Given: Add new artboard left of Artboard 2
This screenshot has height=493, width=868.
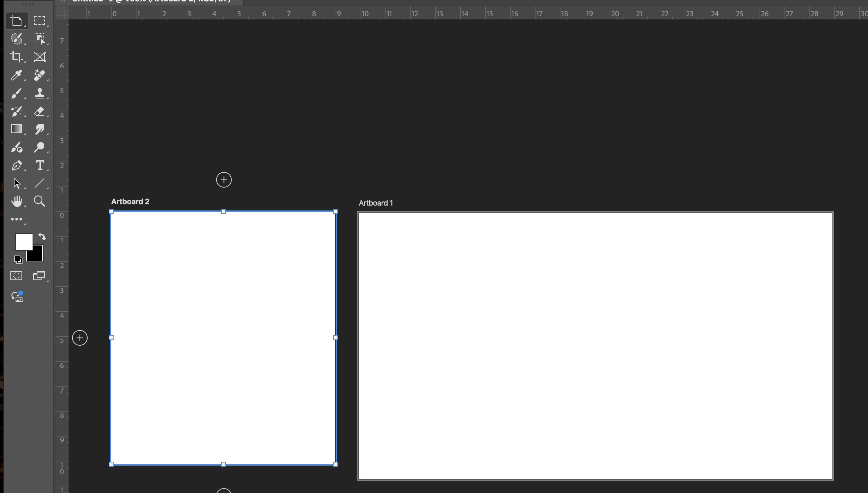Looking at the screenshot, I should (80, 338).
